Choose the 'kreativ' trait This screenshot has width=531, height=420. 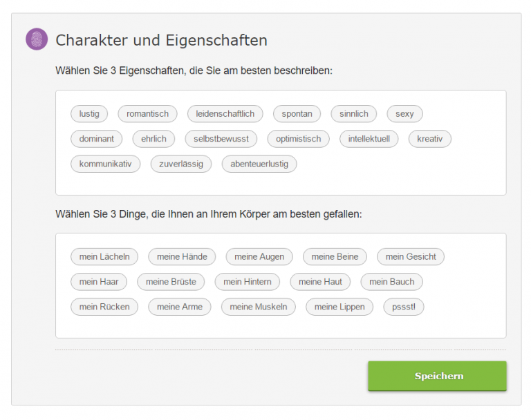coord(430,139)
